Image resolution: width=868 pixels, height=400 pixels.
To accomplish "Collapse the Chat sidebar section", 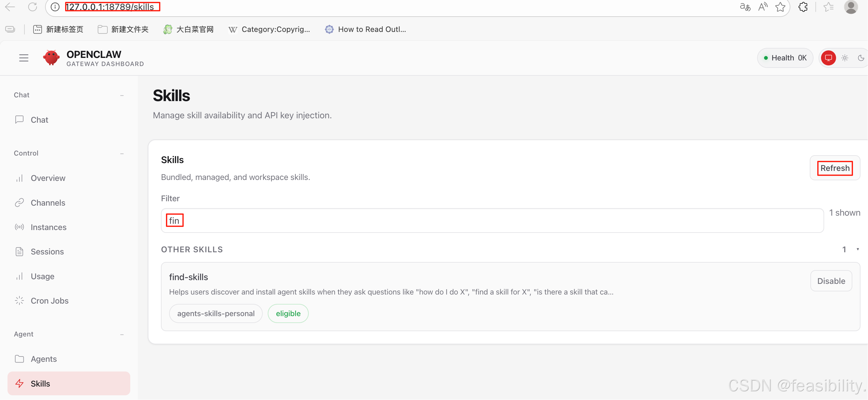I will (122, 95).
